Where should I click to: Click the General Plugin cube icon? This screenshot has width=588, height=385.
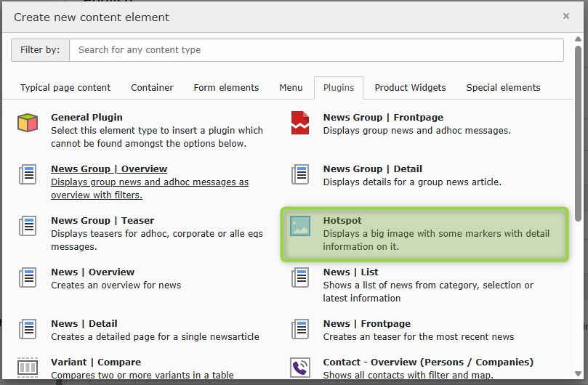click(x=28, y=123)
